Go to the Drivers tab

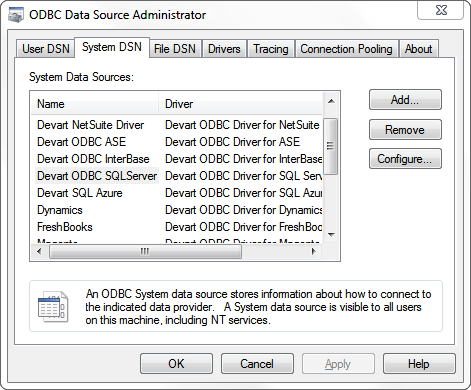pos(224,49)
